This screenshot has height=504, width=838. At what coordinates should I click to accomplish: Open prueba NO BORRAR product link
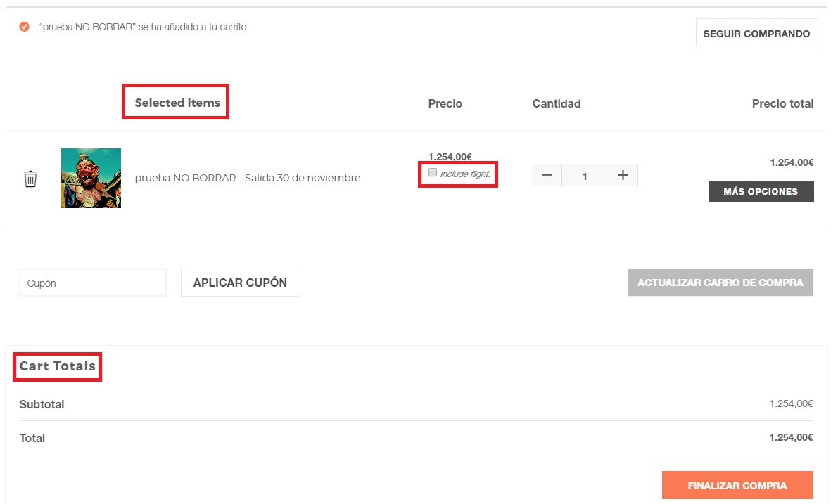(248, 178)
